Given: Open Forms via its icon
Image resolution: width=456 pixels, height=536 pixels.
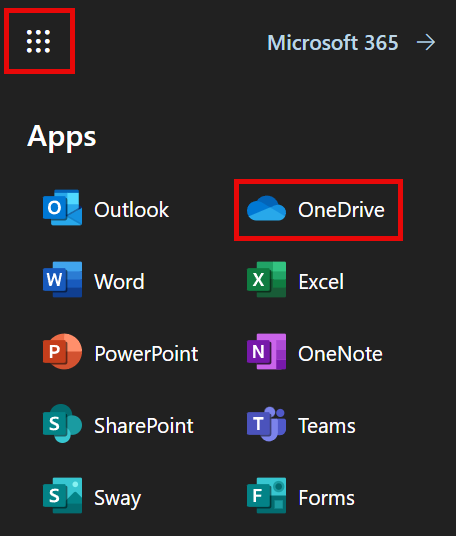Looking at the screenshot, I should [266, 495].
